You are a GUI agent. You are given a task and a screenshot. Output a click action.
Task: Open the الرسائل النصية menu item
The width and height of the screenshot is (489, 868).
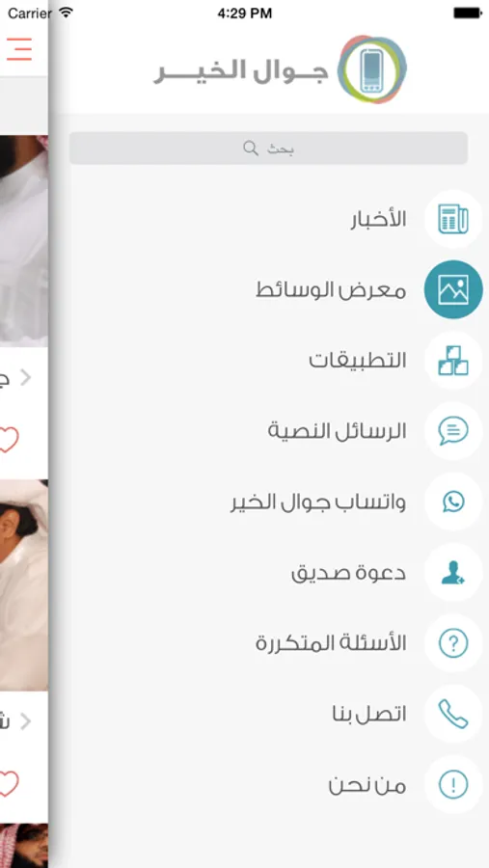[x=338, y=431]
